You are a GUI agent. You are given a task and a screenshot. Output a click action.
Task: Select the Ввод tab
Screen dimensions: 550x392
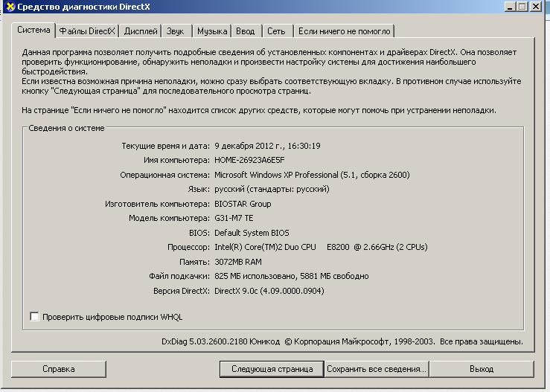245,31
